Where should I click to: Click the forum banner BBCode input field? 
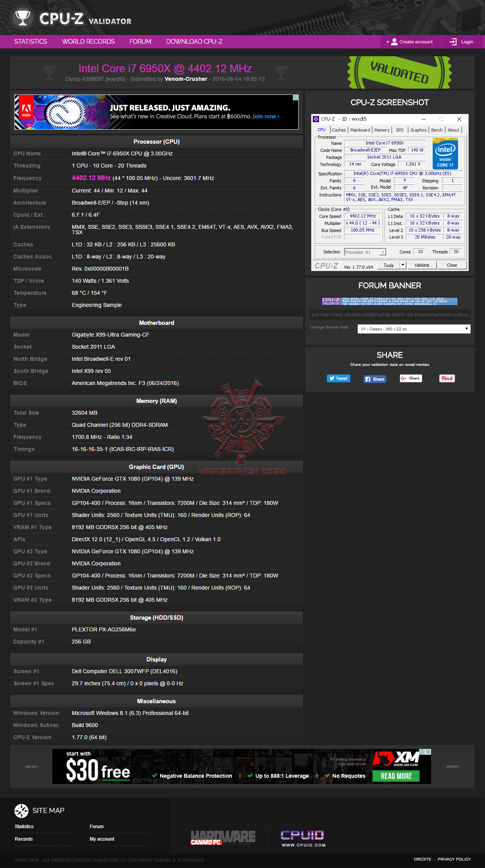pyautogui.click(x=390, y=315)
